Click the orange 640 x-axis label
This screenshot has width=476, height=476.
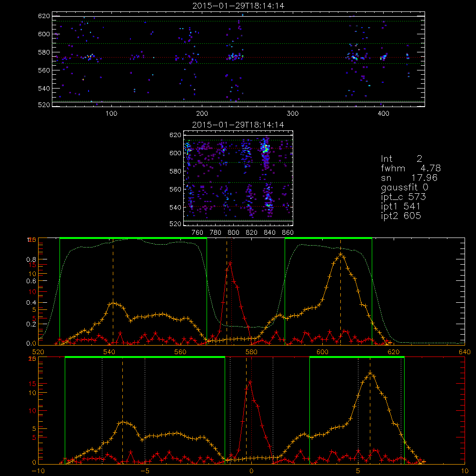(x=465, y=352)
